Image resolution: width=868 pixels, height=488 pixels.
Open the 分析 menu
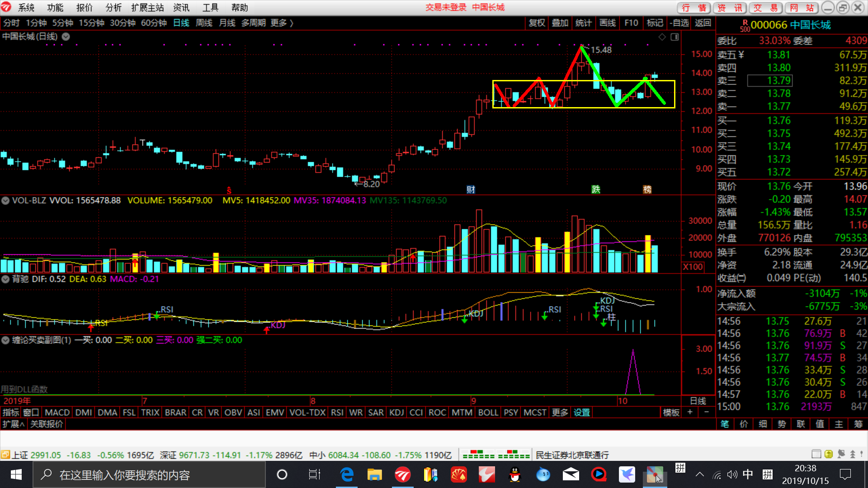(113, 8)
